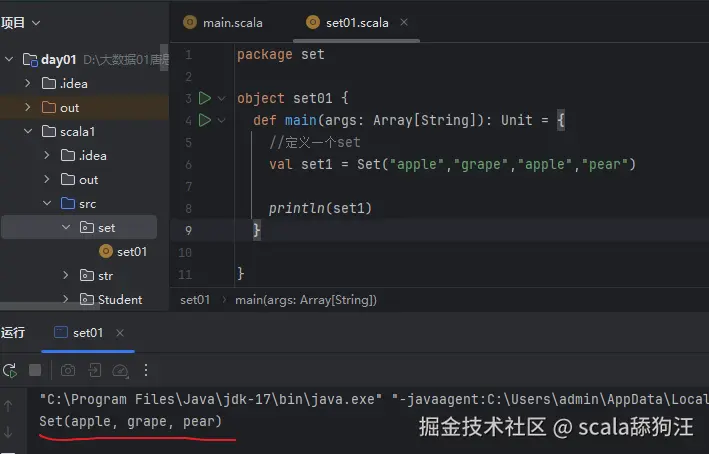
Task: Run object set01 from line 3 gutter
Action: 205,98
